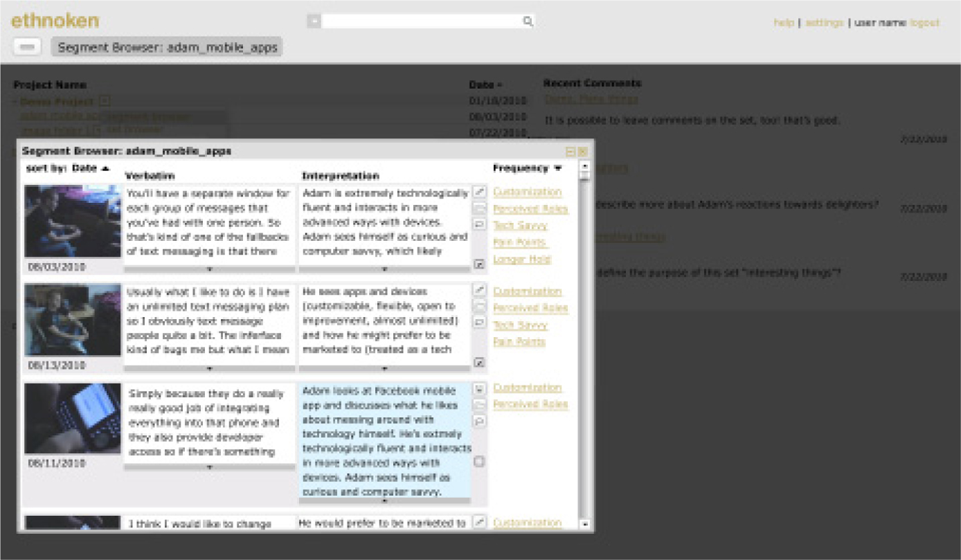Toggle the sort by Date arrow

[105, 168]
